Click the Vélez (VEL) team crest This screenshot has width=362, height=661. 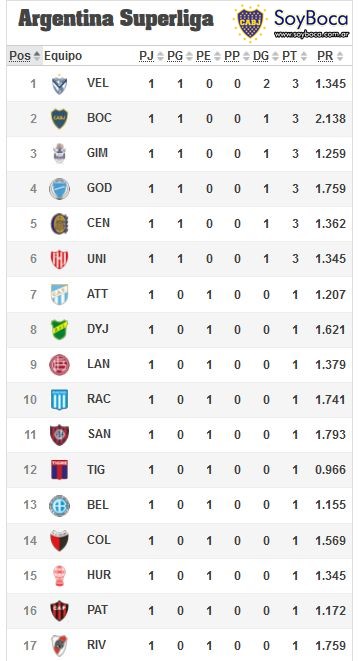tap(59, 84)
